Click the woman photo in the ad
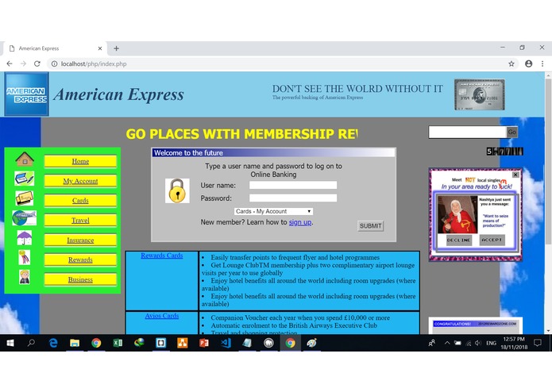The image size is (552, 392). pyautogui.click(x=457, y=214)
